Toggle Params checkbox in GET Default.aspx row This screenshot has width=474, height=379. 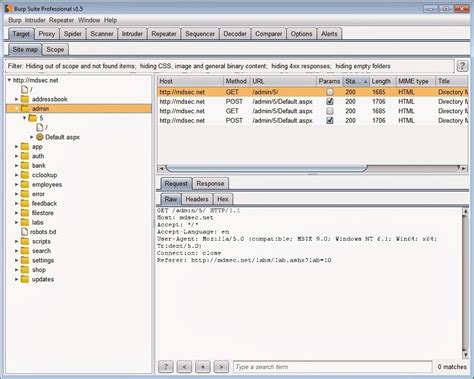(x=330, y=111)
